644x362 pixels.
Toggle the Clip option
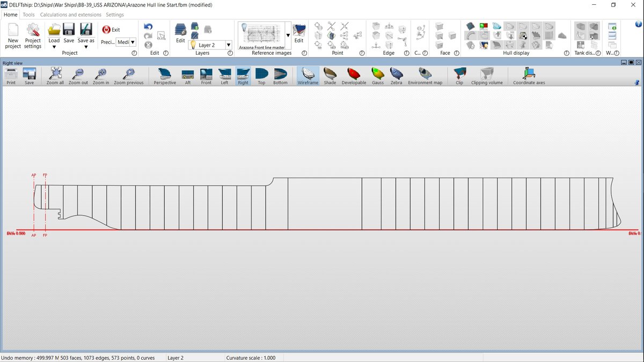459,76
